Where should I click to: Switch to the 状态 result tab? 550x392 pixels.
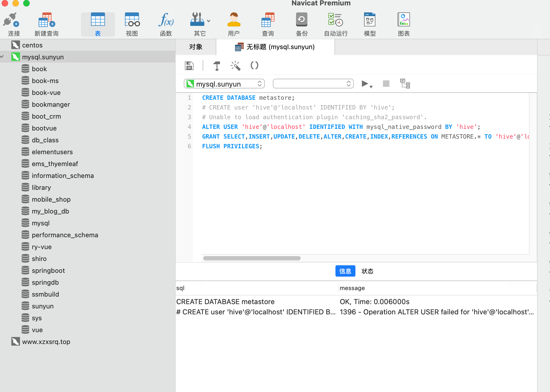click(x=367, y=271)
